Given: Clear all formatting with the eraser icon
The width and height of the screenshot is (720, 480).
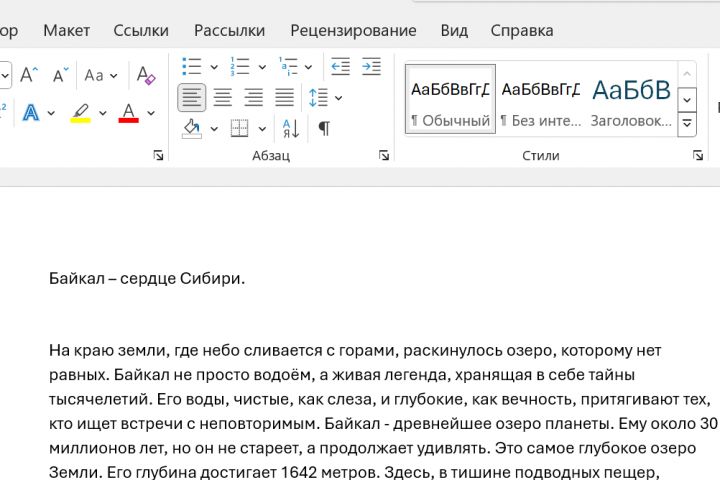Looking at the screenshot, I should point(146,75).
